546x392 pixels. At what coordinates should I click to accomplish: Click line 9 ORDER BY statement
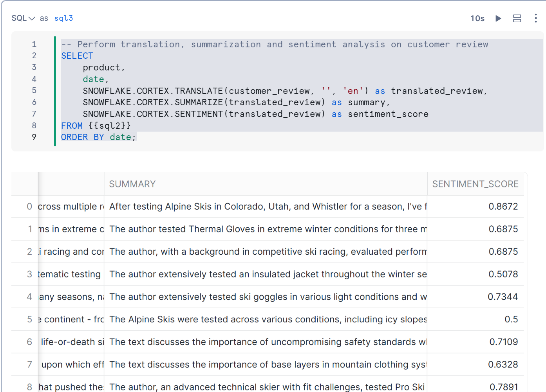pos(98,137)
